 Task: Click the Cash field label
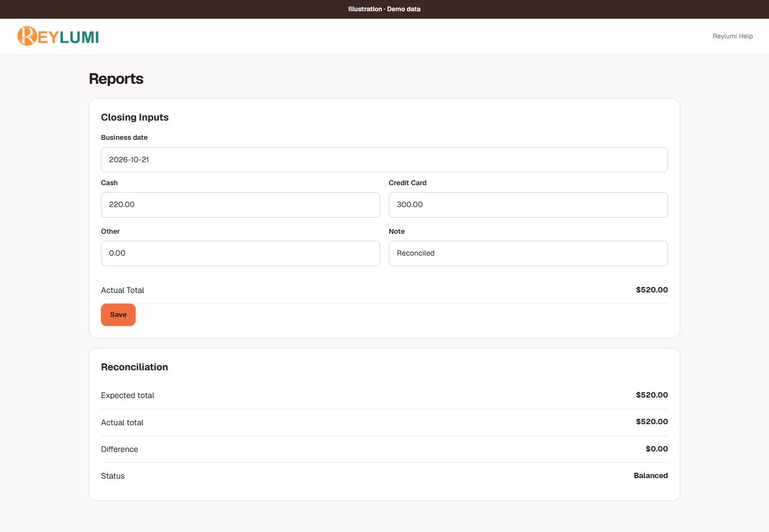tap(109, 183)
